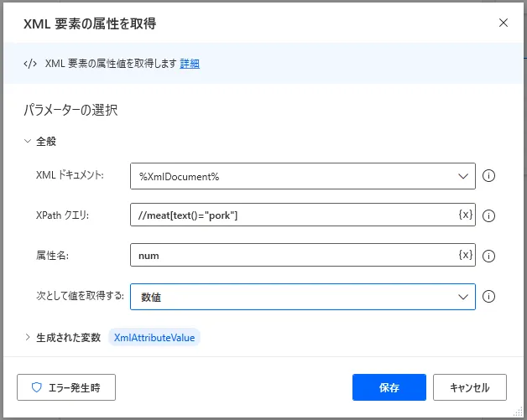Click info icon beside 次として値を取得する dropdown
Screen dimensions: 527x420
488,297
